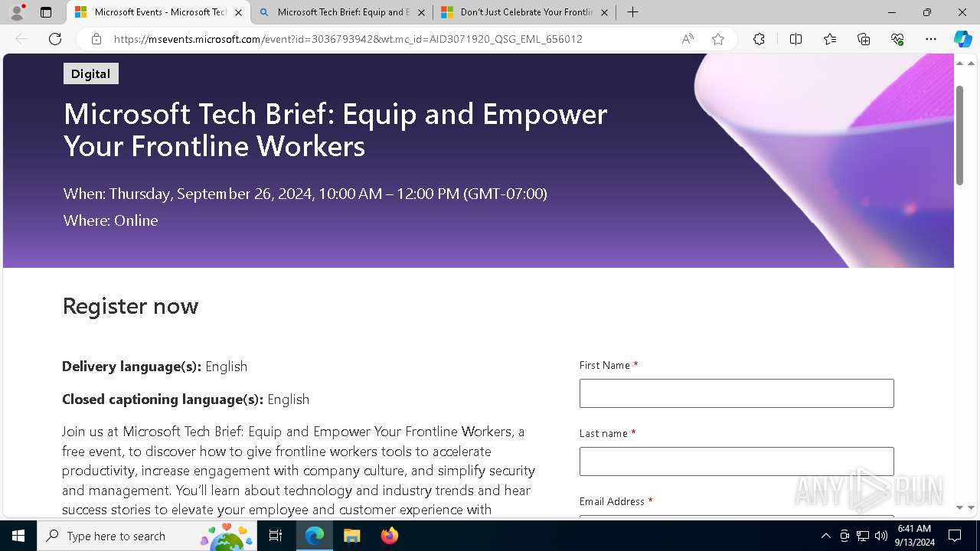Screen dimensions: 980x551
Task: Select the address bar URL
Action: (348, 39)
